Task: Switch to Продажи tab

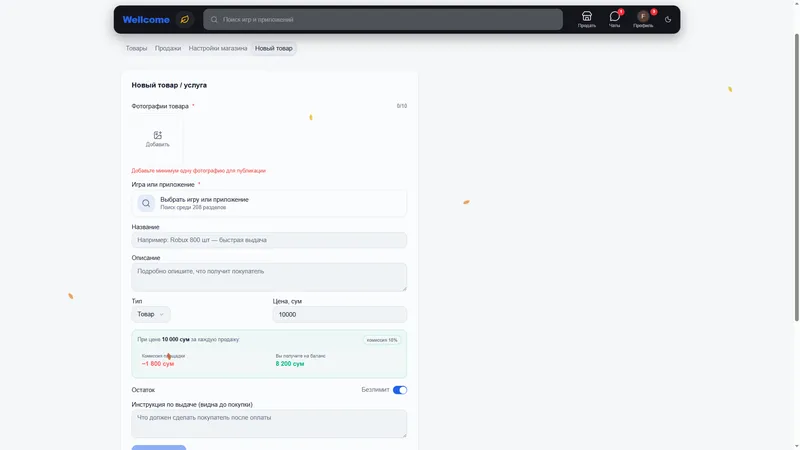Action: (168, 48)
